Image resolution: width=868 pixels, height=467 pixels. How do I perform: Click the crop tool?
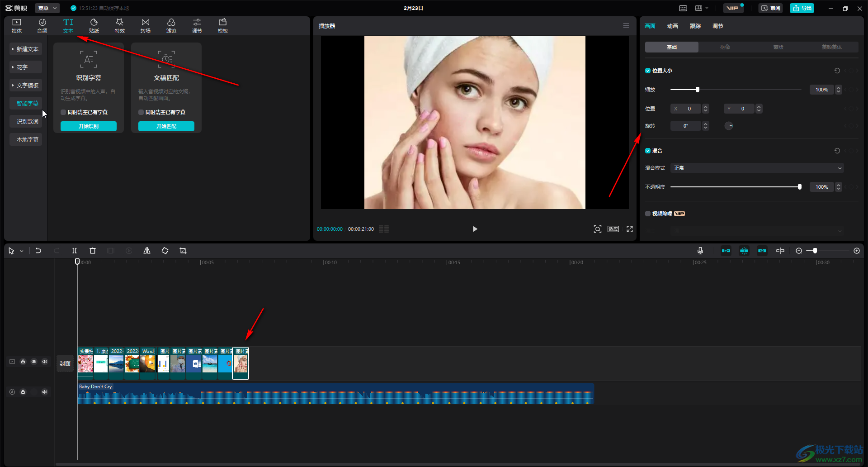tap(183, 251)
